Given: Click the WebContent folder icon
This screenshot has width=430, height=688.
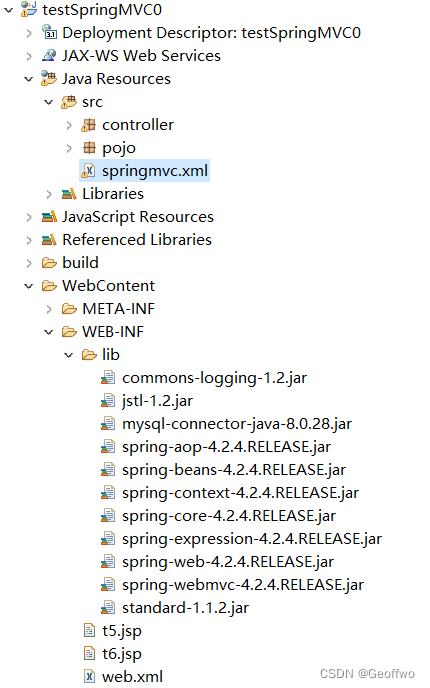Looking at the screenshot, I should tap(49, 286).
